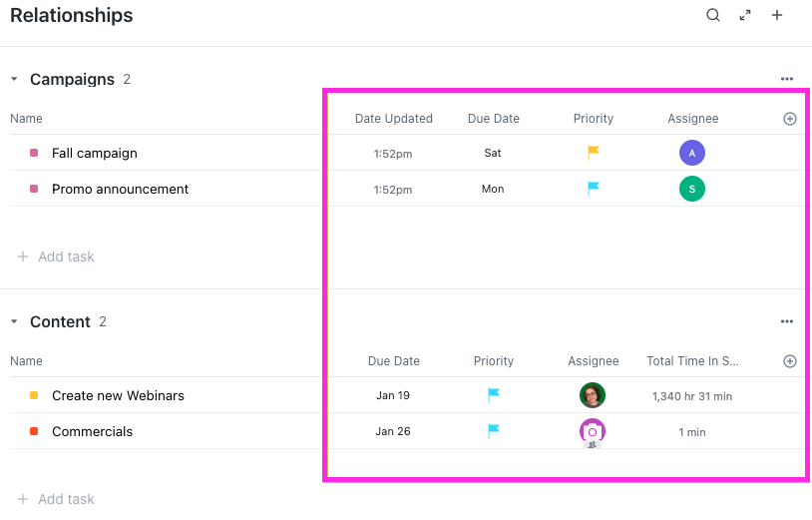
Task: Open Content list ellipsis menu
Action: tap(787, 321)
